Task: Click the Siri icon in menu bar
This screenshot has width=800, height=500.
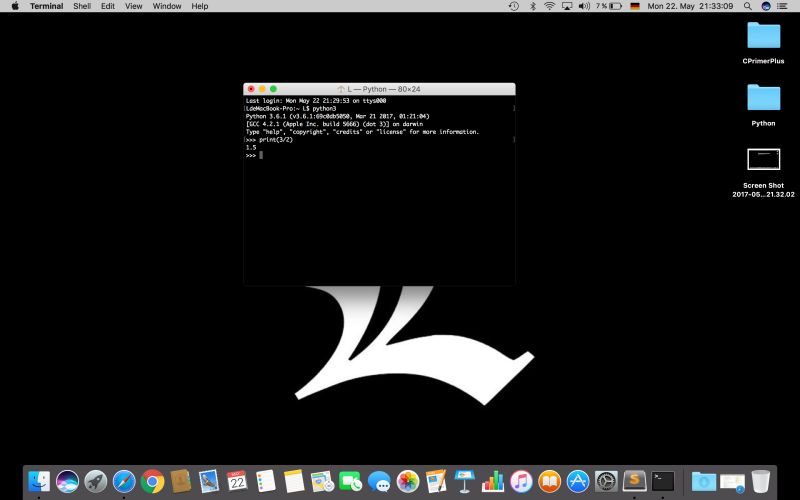Action: coord(766,6)
